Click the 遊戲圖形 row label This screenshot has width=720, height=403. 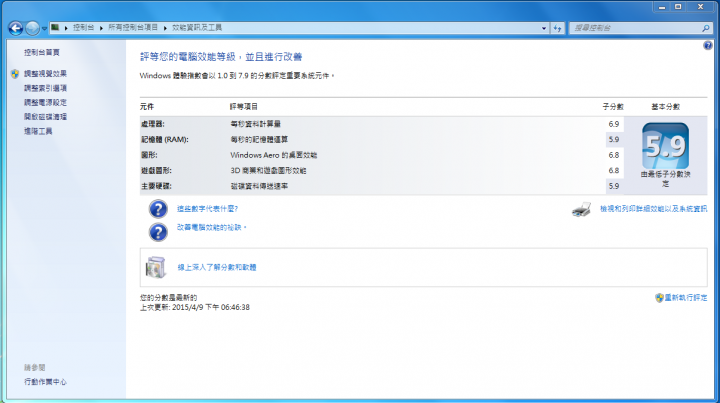(x=157, y=171)
